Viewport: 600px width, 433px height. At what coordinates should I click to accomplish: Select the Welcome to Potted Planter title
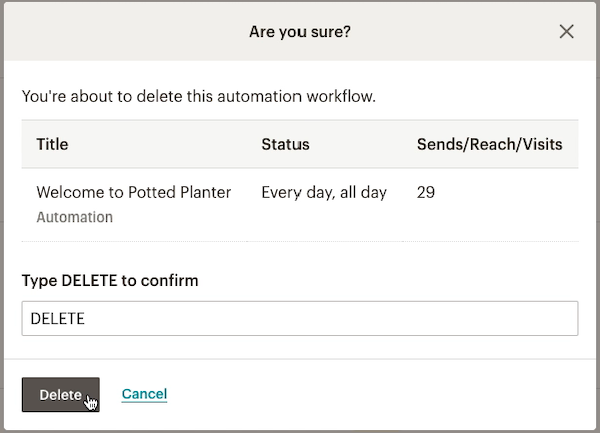click(x=133, y=192)
